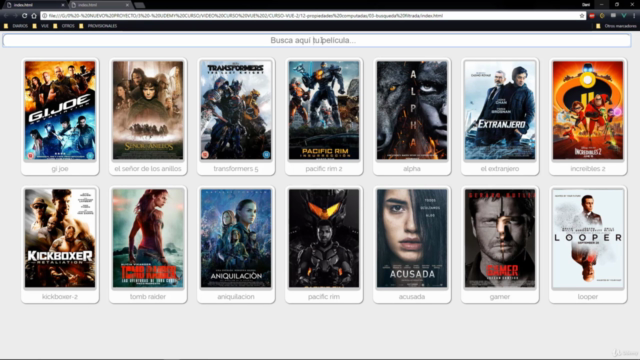Image resolution: width=640 pixels, height=360 pixels.
Task: Select the Increíbles 2 poster
Action: pyautogui.click(x=588, y=110)
